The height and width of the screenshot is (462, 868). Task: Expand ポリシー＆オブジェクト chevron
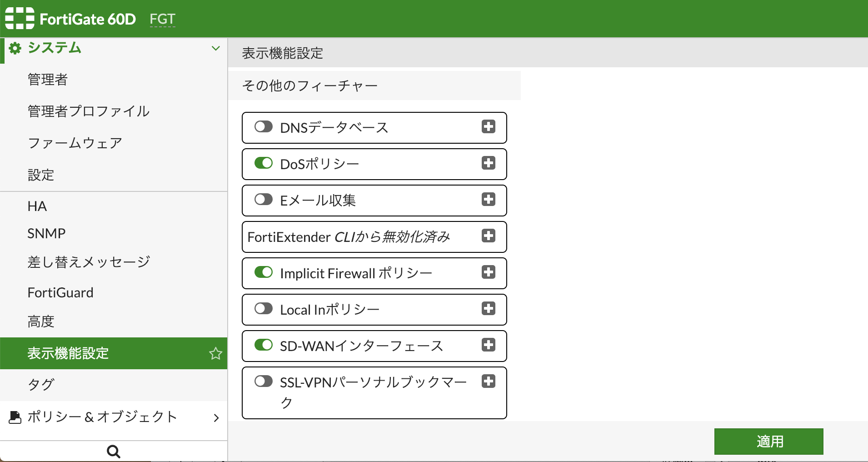pos(216,417)
